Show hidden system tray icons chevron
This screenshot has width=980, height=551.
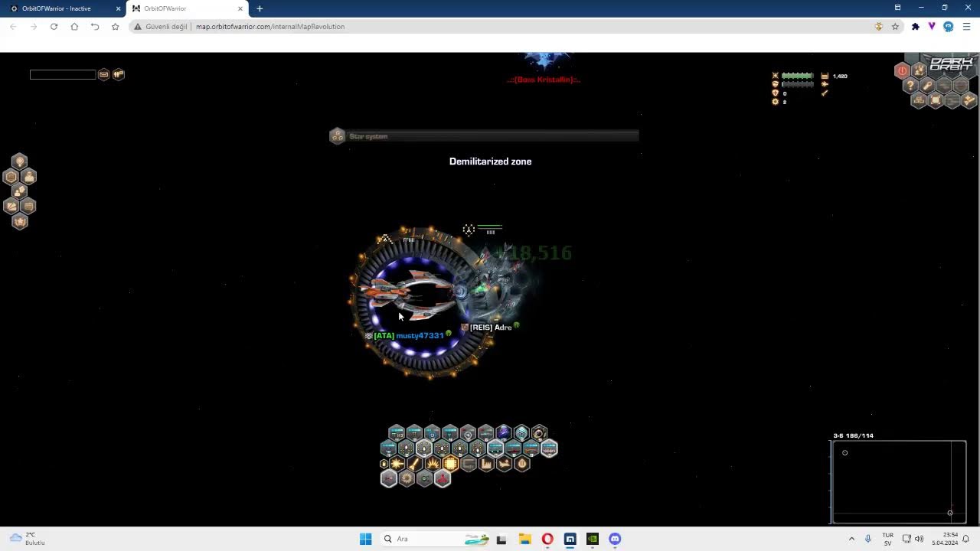coord(851,539)
